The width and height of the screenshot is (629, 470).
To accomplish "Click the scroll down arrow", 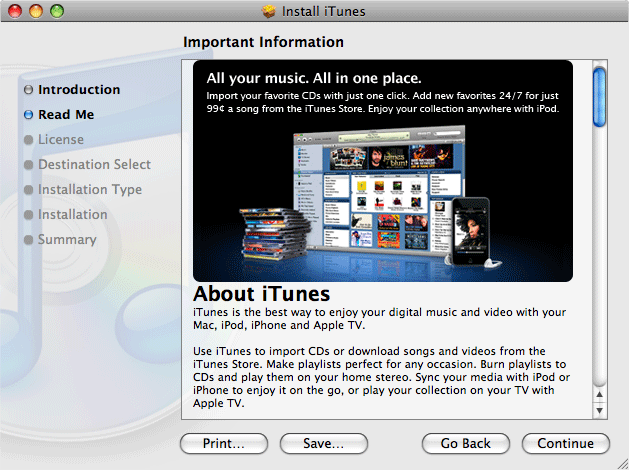I will pos(599,410).
